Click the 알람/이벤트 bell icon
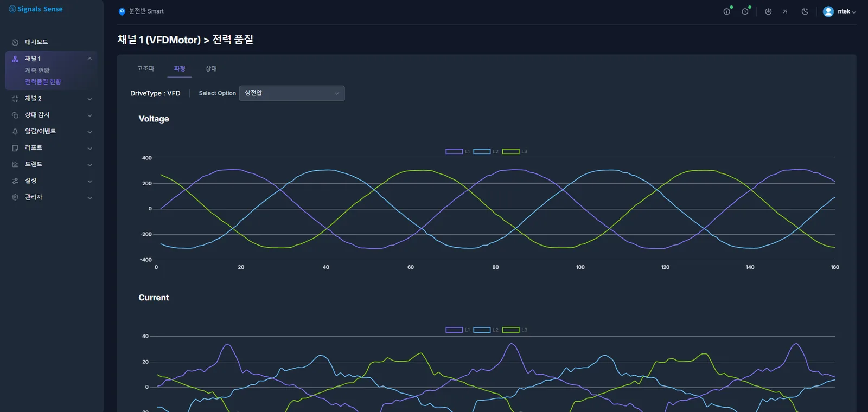The image size is (868, 412). coord(15,132)
